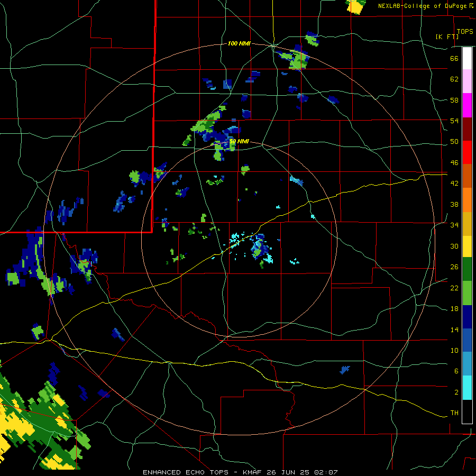
Task: Click the legend value 46
Action: 454,163
